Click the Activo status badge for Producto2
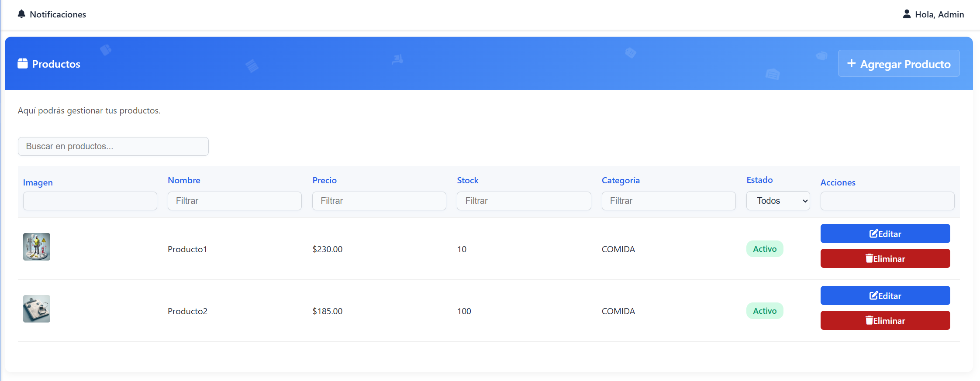Viewport: 980px width, 381px height. tap(764, 311)
